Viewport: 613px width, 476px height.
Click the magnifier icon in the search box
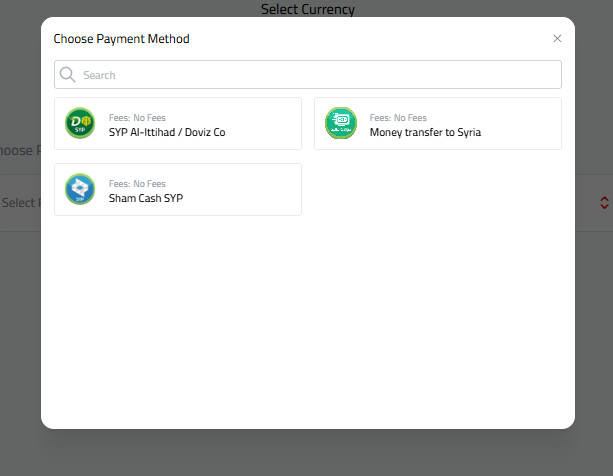(67, 74)
